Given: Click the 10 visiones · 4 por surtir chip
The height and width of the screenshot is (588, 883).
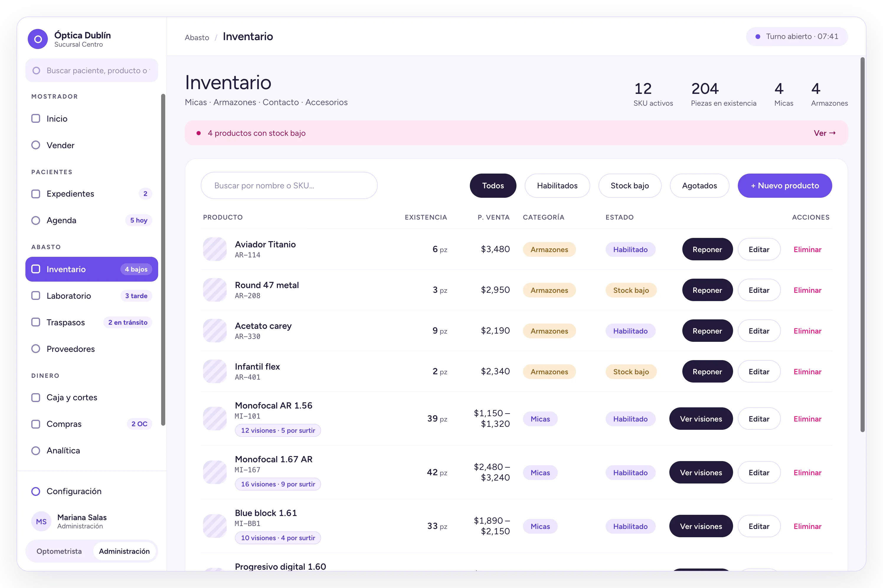Looking at the screenshot, I should [x=278, y=538].
